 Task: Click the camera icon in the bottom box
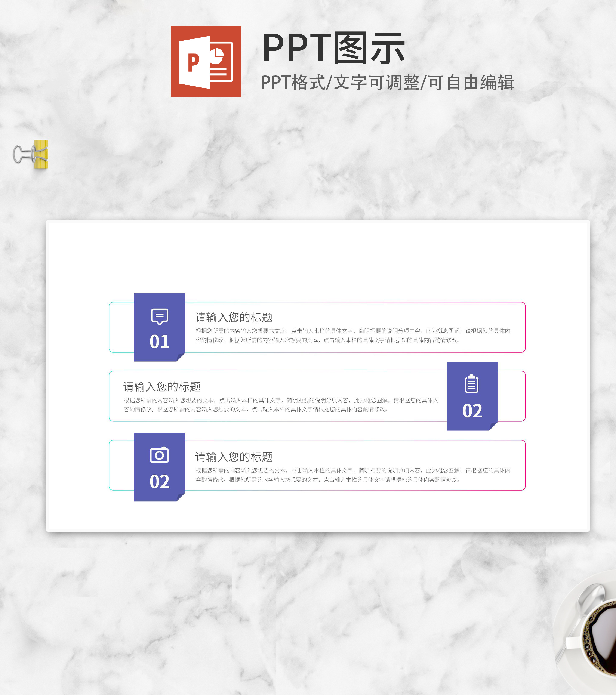coord(159,455)
